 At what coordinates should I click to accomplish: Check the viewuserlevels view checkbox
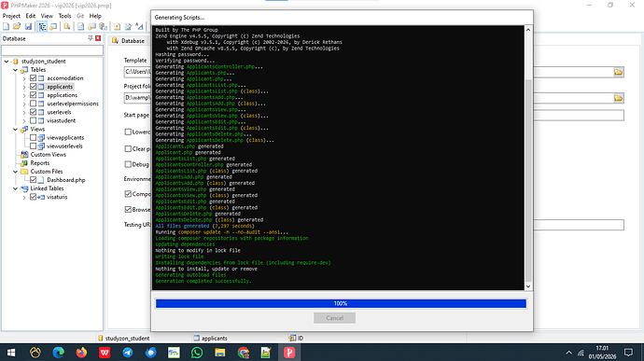pyautogui.click(x=34, y=146)
